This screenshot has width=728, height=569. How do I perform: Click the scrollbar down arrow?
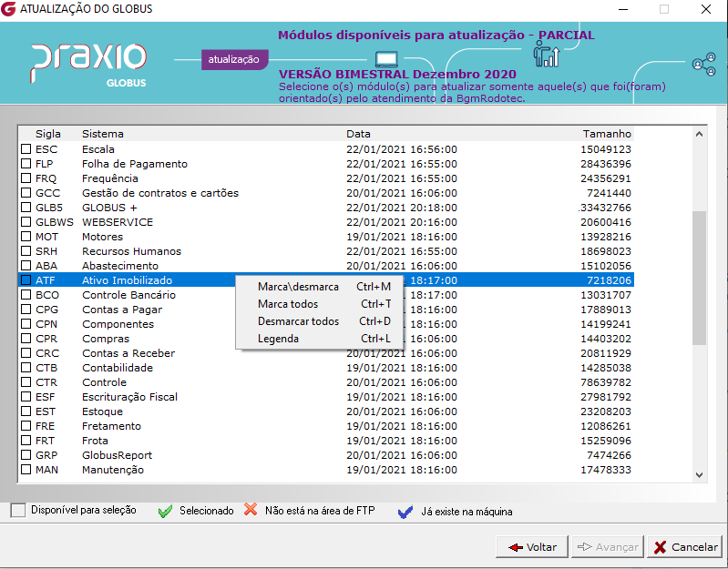(x=699, y=475)
